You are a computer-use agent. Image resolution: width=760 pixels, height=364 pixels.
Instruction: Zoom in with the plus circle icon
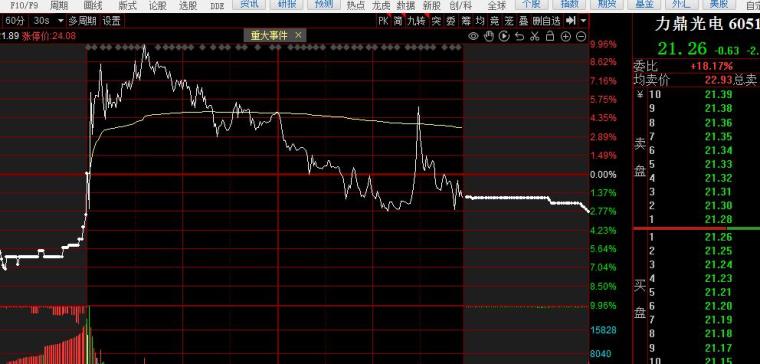tap(566, 36)
